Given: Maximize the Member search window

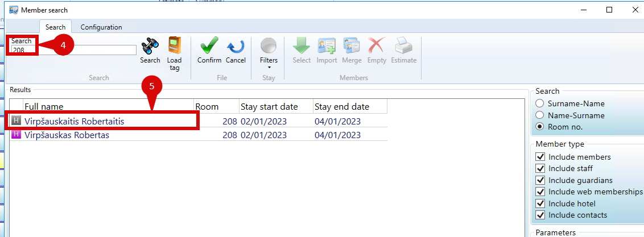Looking at the screenshot, I should tap(609, 10).
